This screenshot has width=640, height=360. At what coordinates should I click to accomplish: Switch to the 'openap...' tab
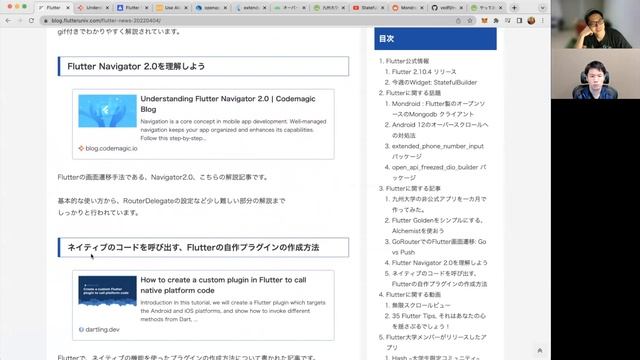(211, 8)
